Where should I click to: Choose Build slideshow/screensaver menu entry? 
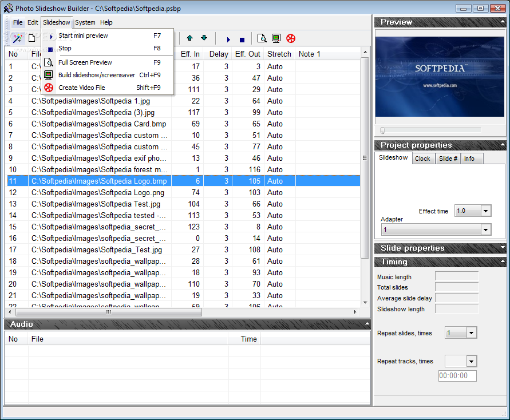click(108, 75)
